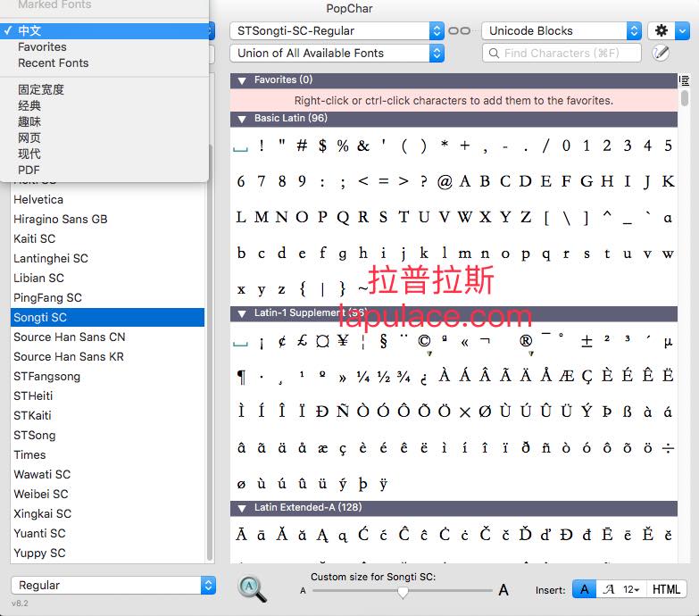
Task: Select the percent % character
Action: pos(343,146)
